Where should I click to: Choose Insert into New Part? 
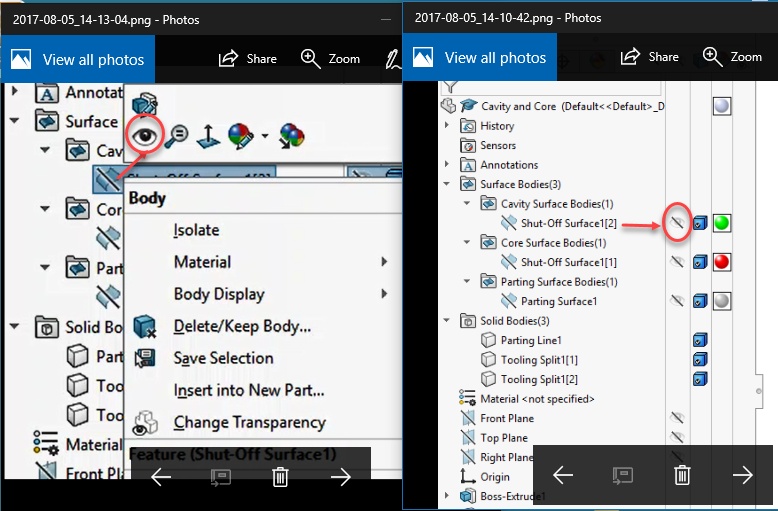[x=249, y=390]
